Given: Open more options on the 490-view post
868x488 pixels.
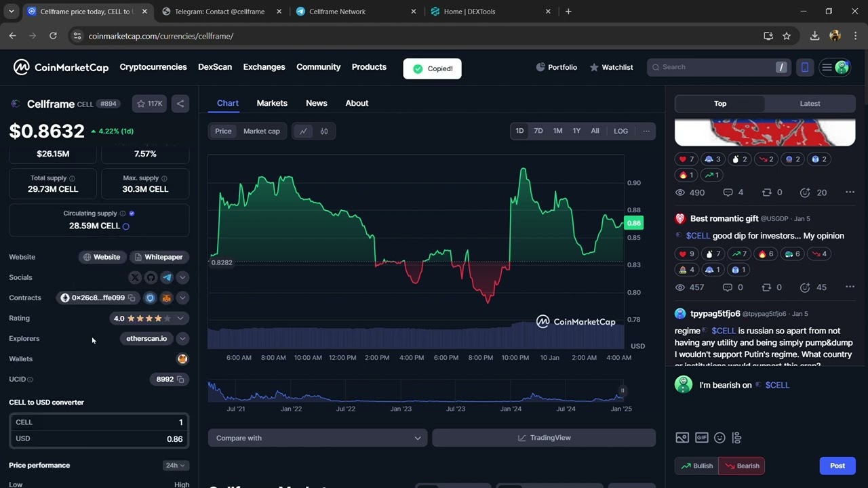Looking at the screenshot, I should click(850, 192).
